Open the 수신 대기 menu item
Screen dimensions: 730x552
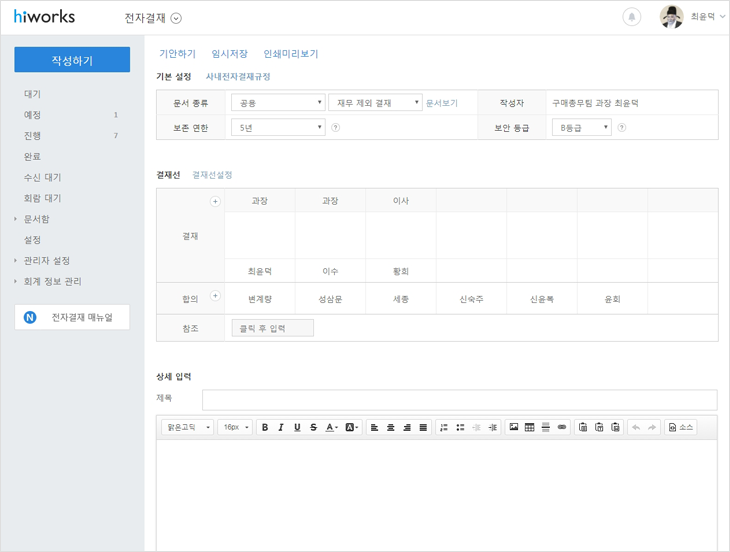click(42, 177)
